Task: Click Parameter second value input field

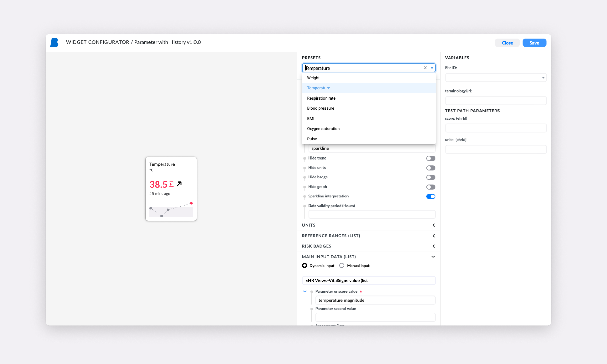Action: click(x=375, y=317)
